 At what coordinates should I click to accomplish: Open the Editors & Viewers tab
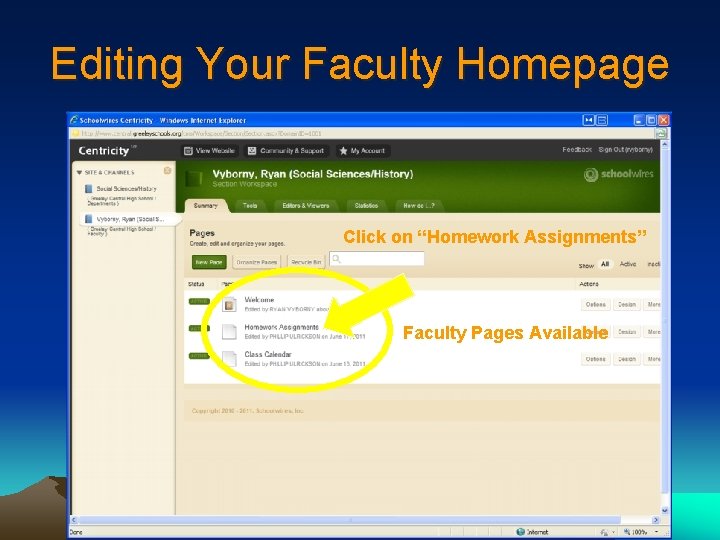point(305,206)
